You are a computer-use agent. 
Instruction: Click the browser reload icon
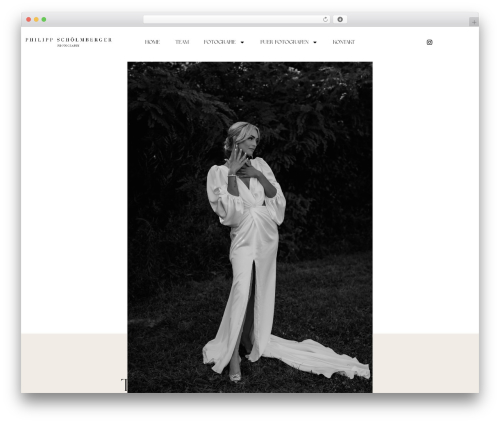tap(325, 20)
